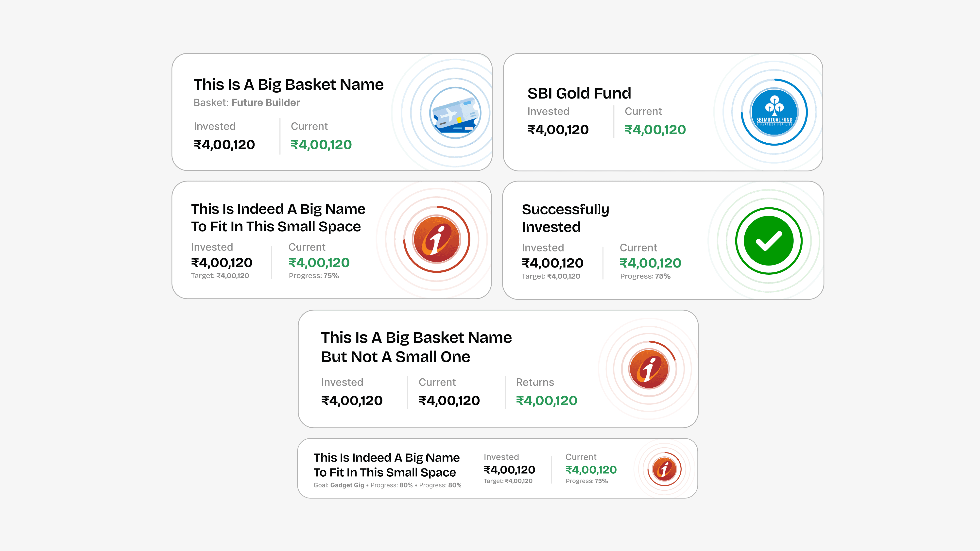This screenshot has width=980, height=551.
Task: Open the SBI Gold Fund title
Action: 579,93
